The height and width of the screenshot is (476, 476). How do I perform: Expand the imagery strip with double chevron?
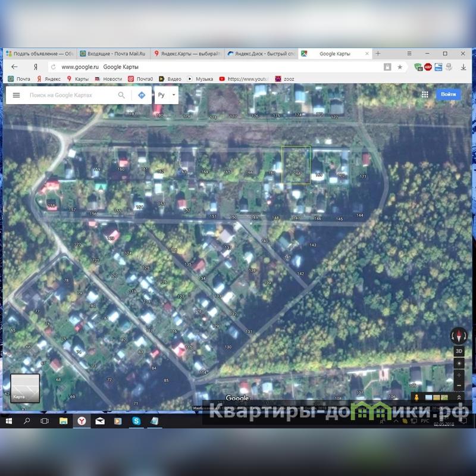(x=459, y=397)
